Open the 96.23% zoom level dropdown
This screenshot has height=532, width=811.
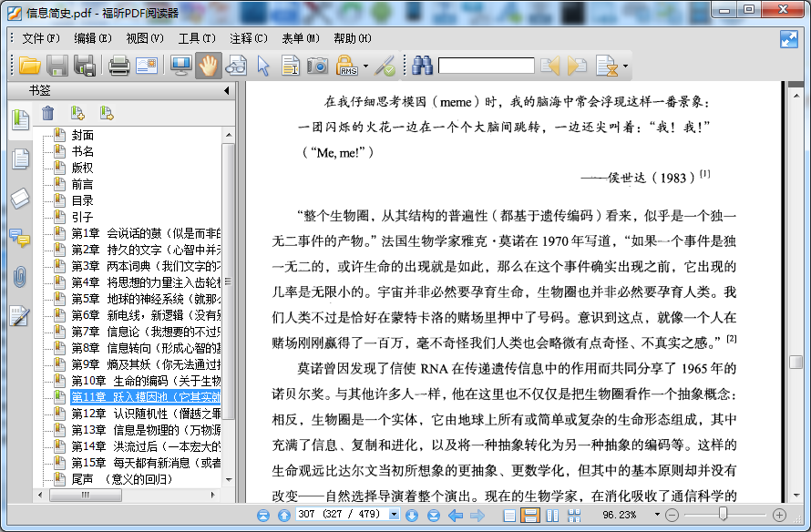click(657, 515)
